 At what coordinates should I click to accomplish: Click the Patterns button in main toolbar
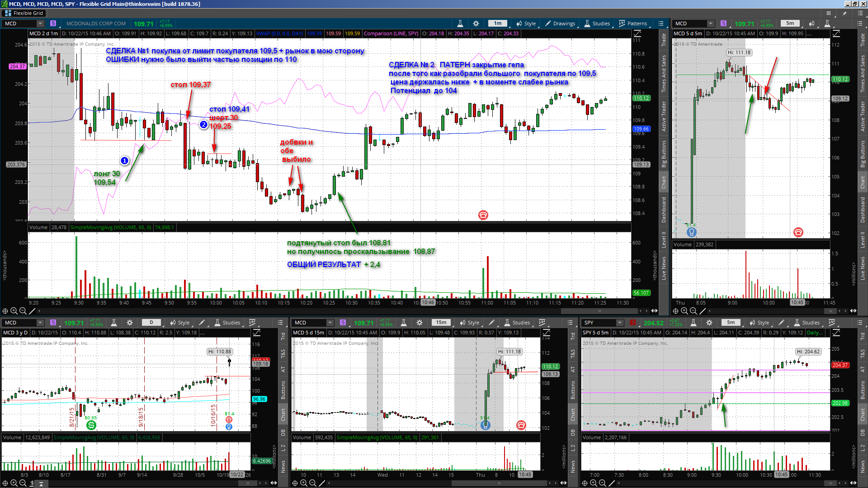point(633,23)
